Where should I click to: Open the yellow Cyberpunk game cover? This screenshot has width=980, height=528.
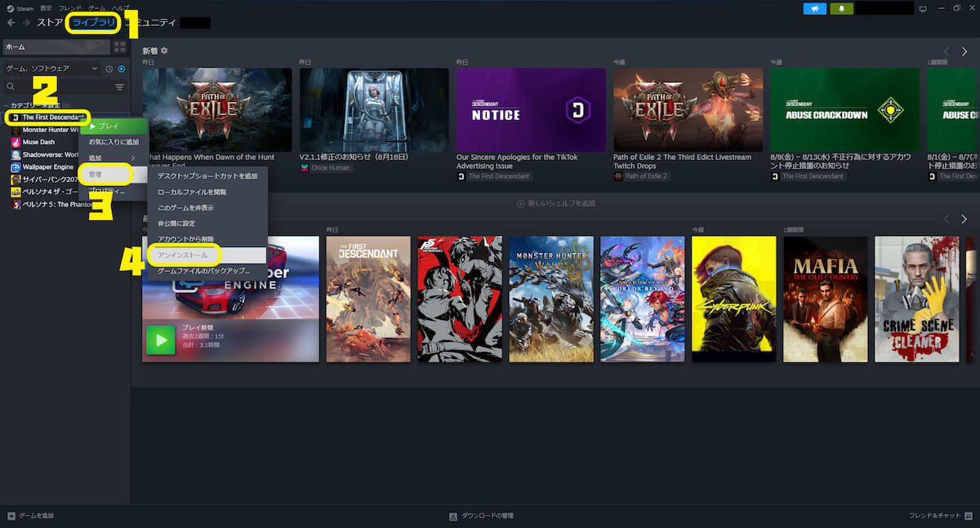point(734,299)
